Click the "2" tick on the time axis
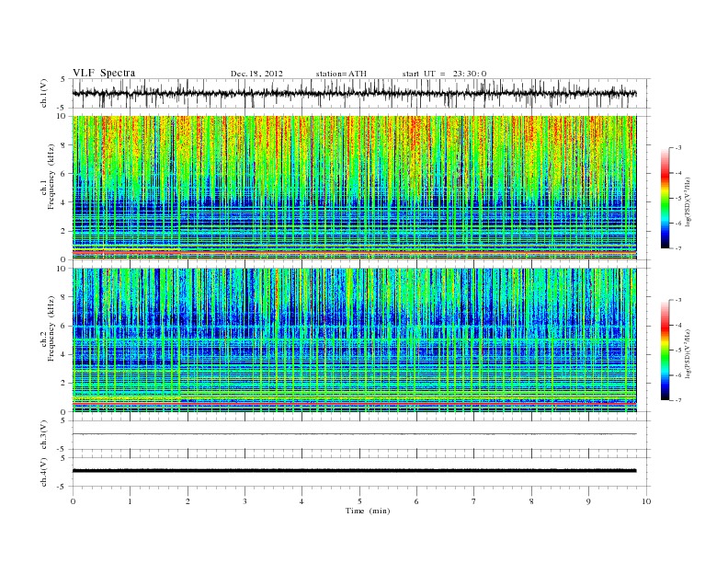Screen dimensions: 728x563 click(x=188, y=501)
